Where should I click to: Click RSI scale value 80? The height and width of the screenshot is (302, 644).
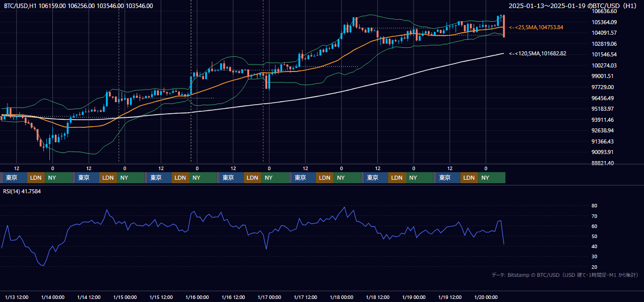594,206
